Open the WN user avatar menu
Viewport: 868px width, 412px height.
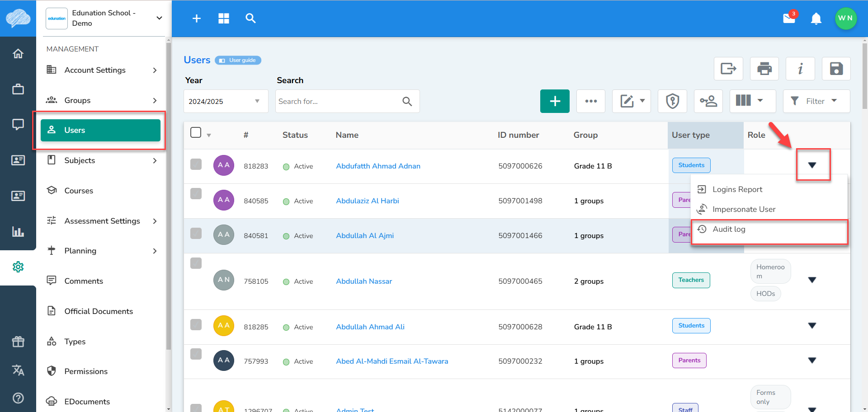[845, 18]
